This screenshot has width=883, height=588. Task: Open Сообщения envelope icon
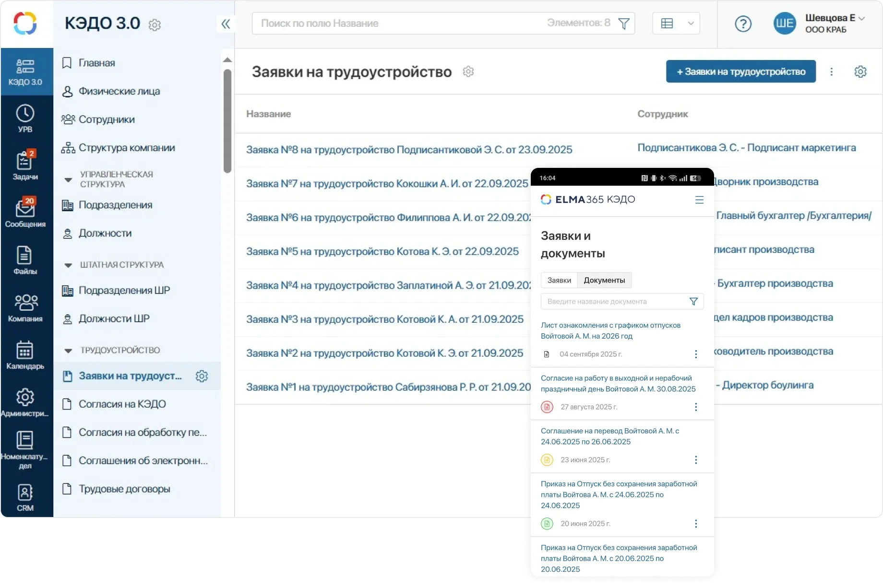[x=25, y=212]
